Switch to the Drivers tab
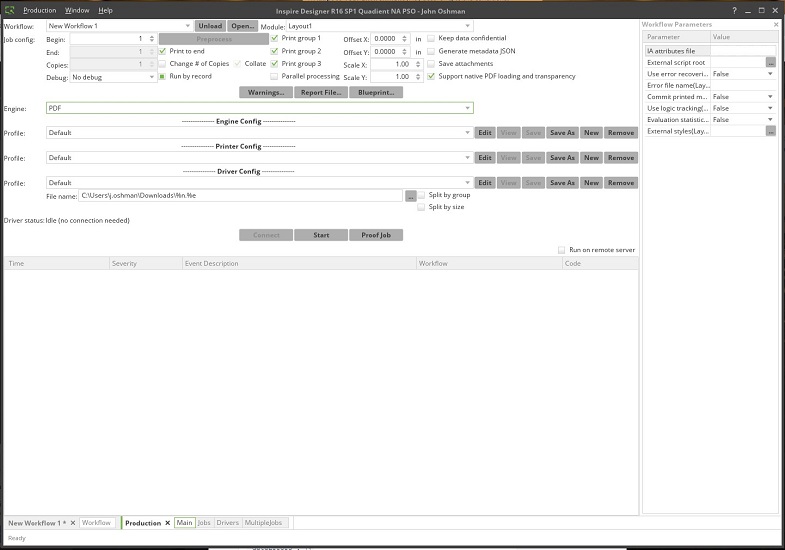The height and width of the screenshot is (550, 785). (x=228, y=523)
